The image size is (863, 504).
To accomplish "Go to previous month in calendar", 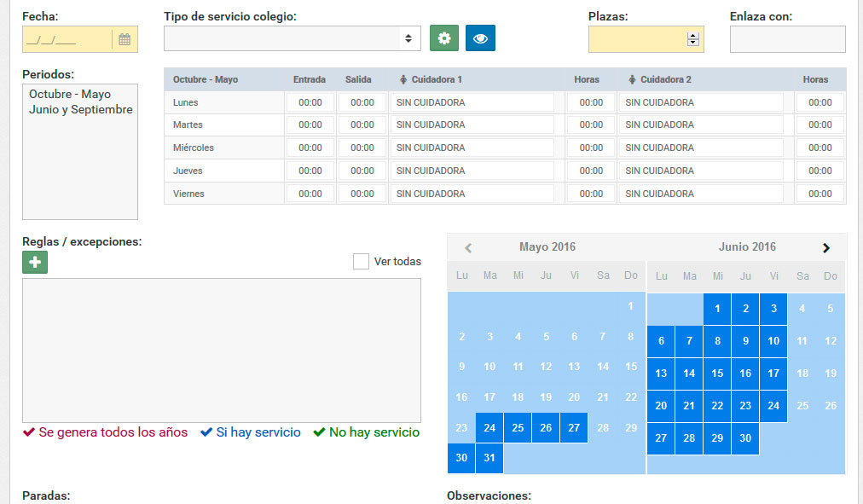I will pos(468,247).
